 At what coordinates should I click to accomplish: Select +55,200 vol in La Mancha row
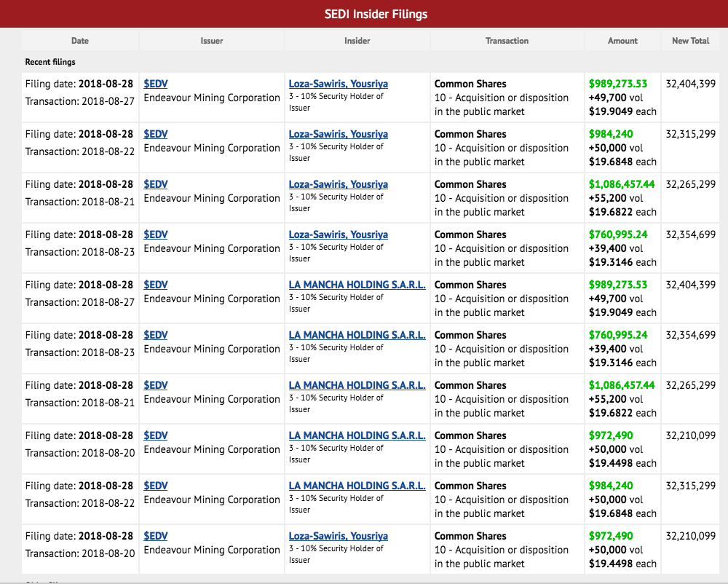point(616,399)
